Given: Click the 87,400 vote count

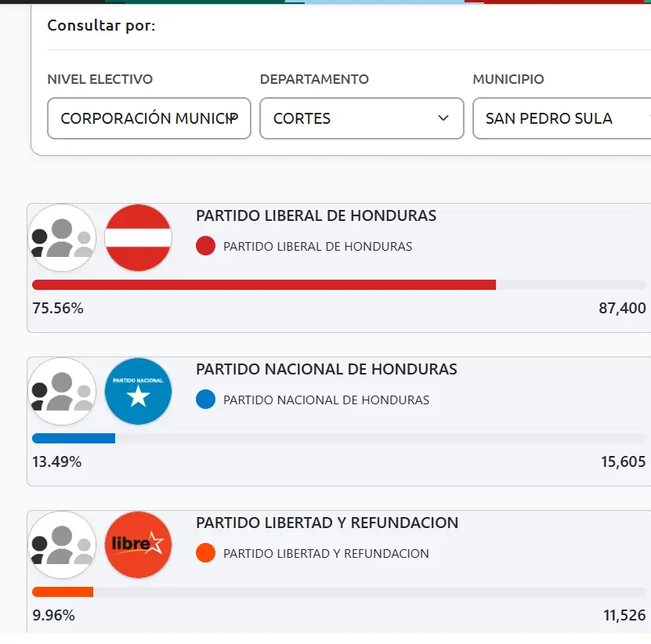Looking at the screenshot, I should pyautogui.click(x=622, y=309).
